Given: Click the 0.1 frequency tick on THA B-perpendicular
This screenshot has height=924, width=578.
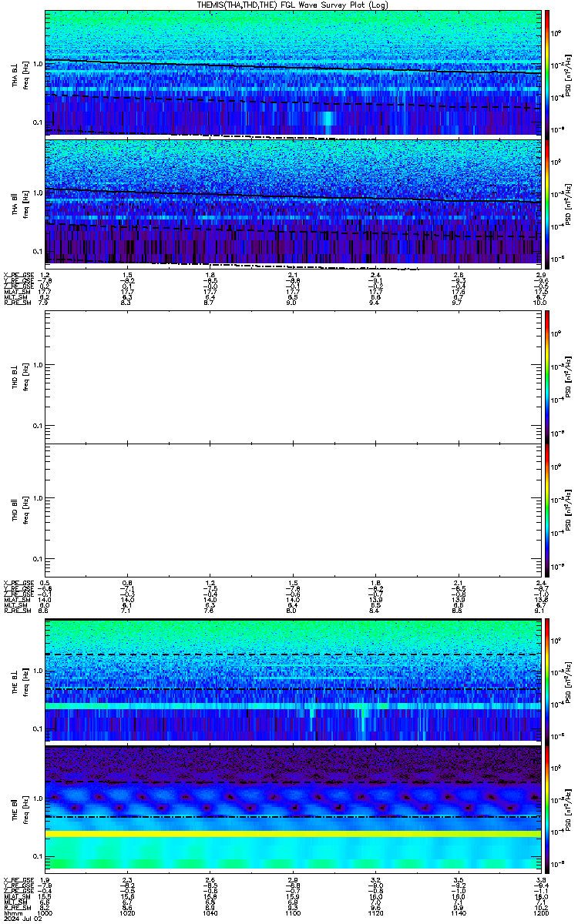Looking at the screenshot, I should (x=38, y=122).
